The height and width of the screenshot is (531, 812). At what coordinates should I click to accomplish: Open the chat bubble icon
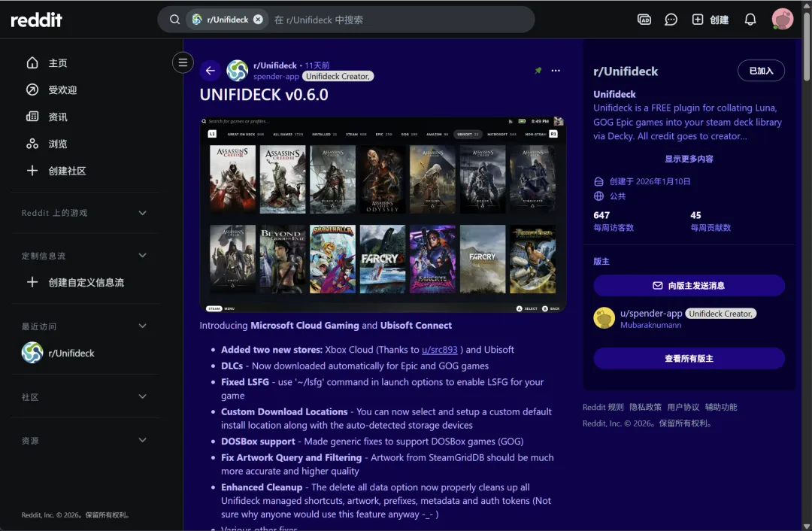[671, 20]
